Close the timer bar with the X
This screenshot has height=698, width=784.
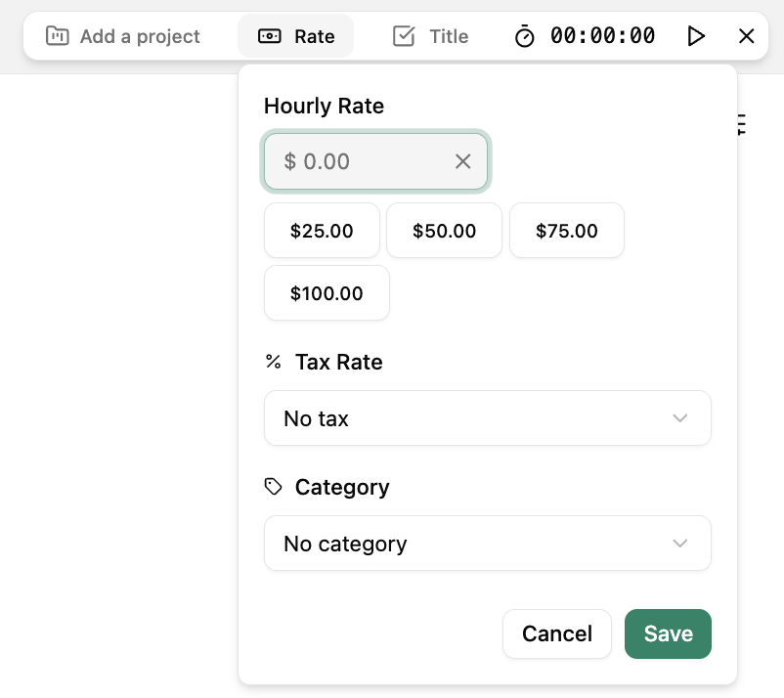point(746,36)
